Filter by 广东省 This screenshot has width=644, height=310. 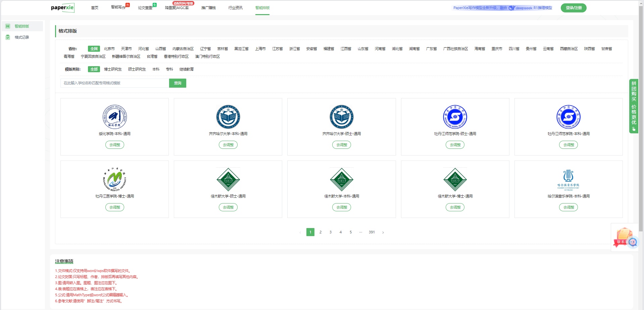(431, 49)
